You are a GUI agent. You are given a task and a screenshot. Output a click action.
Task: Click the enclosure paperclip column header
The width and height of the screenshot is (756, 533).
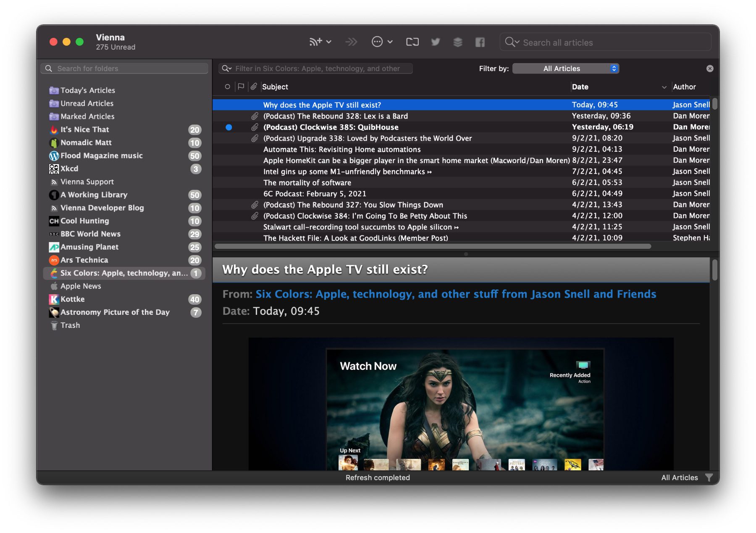pyautogui.click(x=254, y=87)
